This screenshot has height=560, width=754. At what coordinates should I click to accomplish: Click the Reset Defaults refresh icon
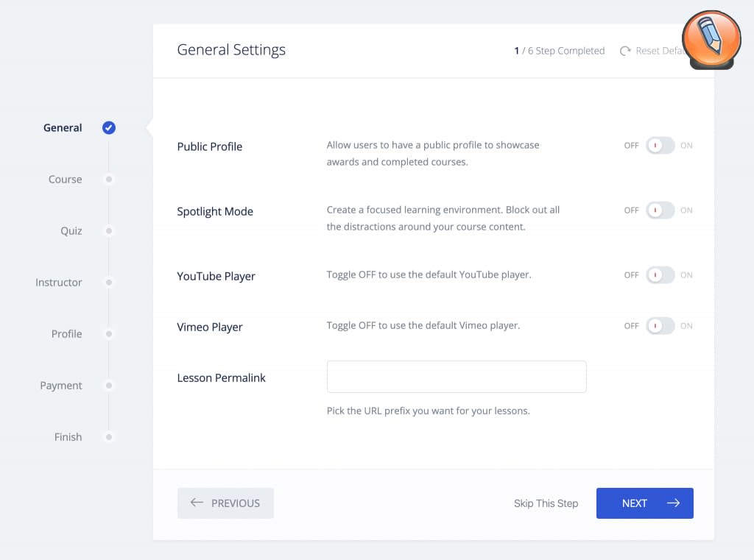click(x=625, y=51)
